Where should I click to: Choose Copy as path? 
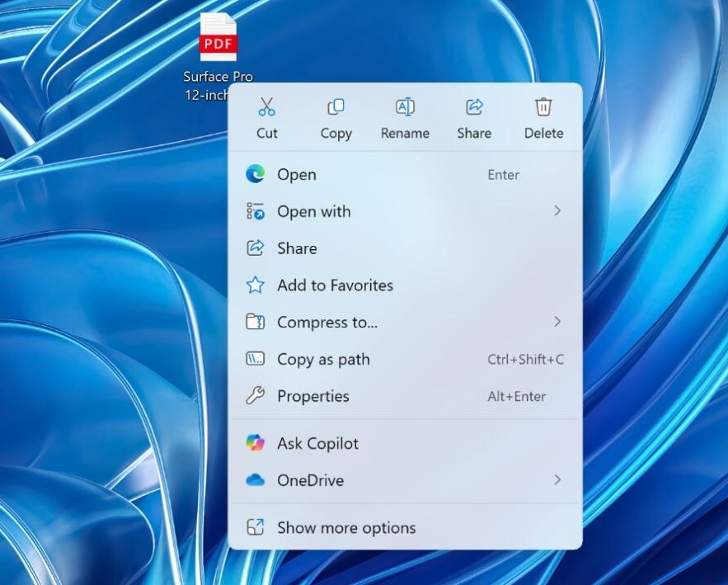[405, 359]
